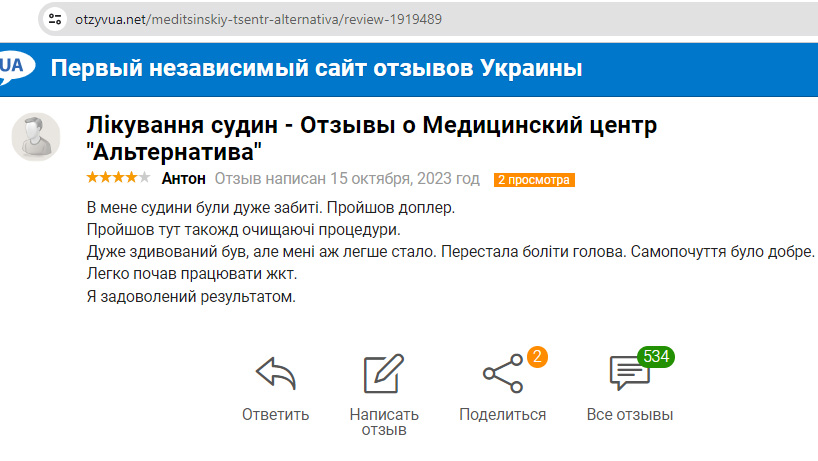Click the green 534 reviews count badge

click(x=656, y=357)
